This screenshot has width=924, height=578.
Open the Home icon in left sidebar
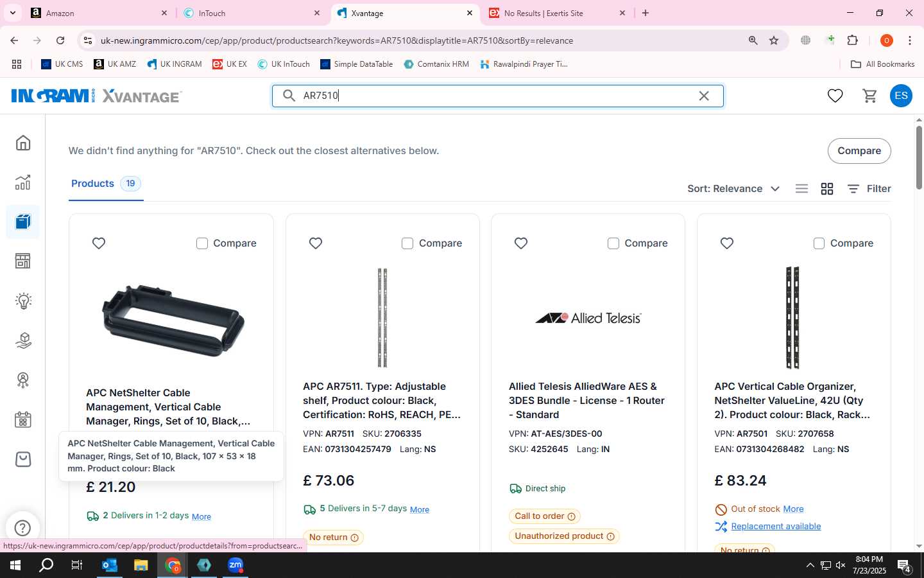23,143
